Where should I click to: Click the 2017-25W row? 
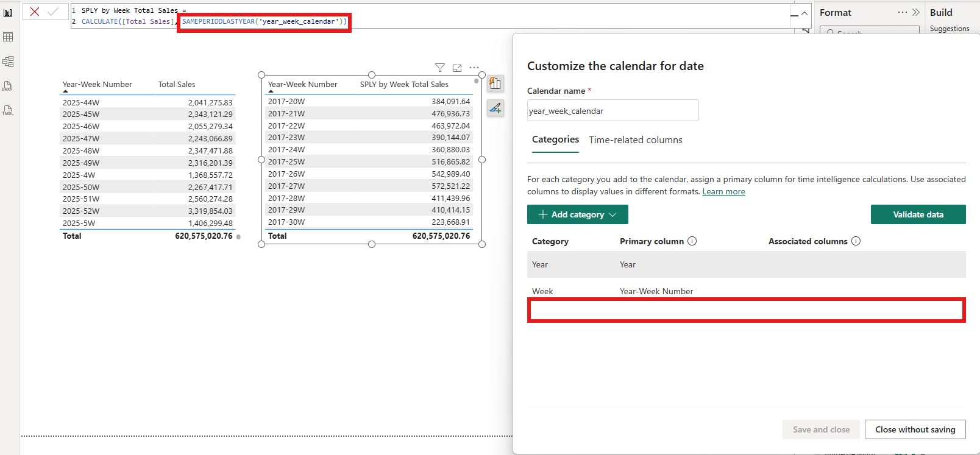pos(369,161)
